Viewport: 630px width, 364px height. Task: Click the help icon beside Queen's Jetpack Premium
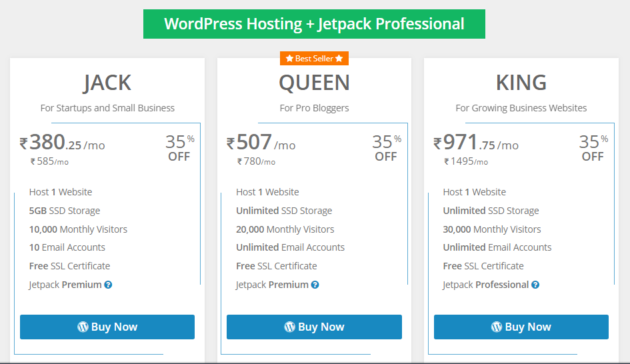(x=315, y=285)
